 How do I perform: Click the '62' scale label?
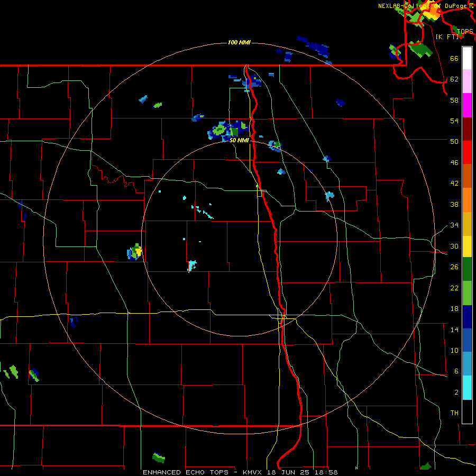454,79
